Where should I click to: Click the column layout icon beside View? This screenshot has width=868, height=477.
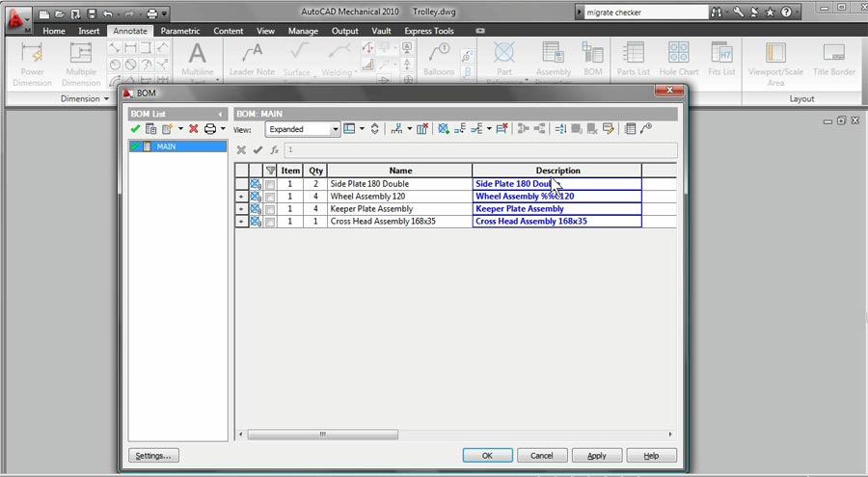pyautogui.click(x=349, y=129)
